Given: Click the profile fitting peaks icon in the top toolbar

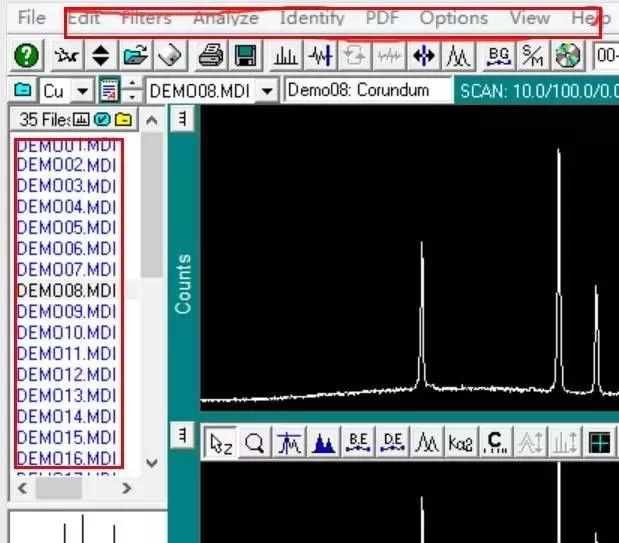Looking at the screenshot, I should tap(458, 55).
